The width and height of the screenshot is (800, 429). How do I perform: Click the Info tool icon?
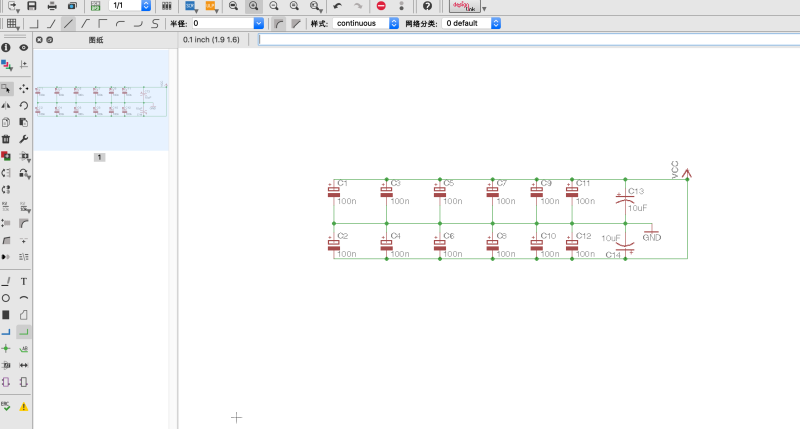(x=6, y=47)
